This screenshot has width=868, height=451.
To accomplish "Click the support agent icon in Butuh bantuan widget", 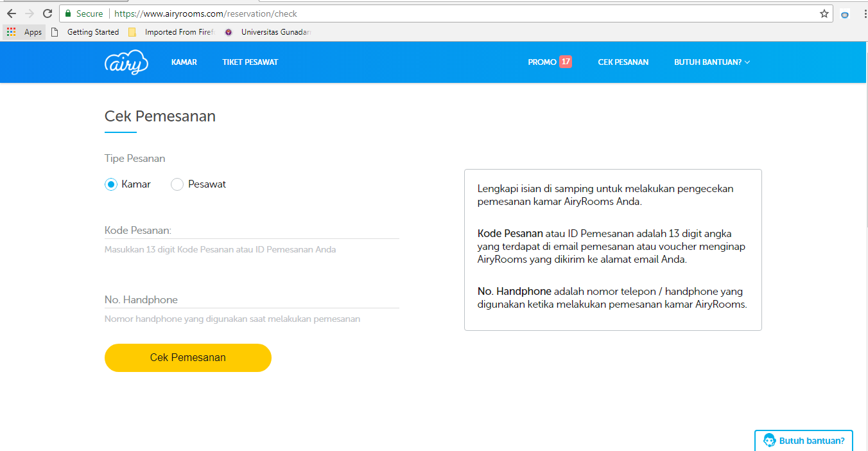I will coord(769,441).
